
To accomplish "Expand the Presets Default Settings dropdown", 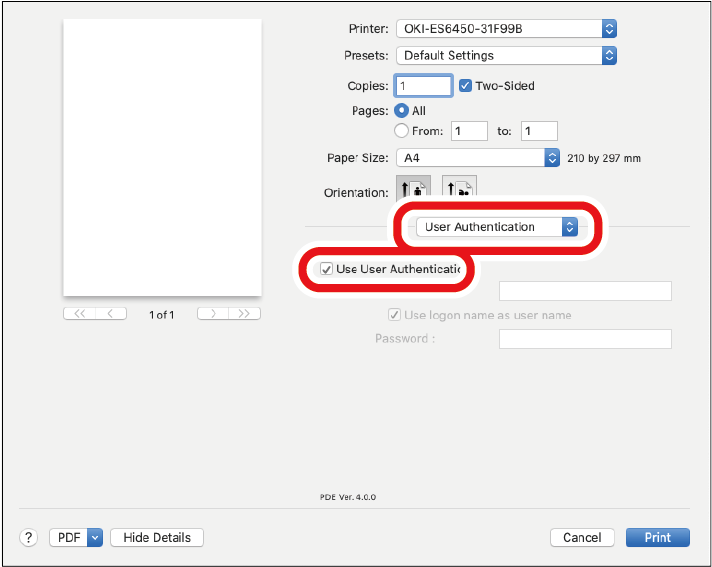I will point(506,56).
